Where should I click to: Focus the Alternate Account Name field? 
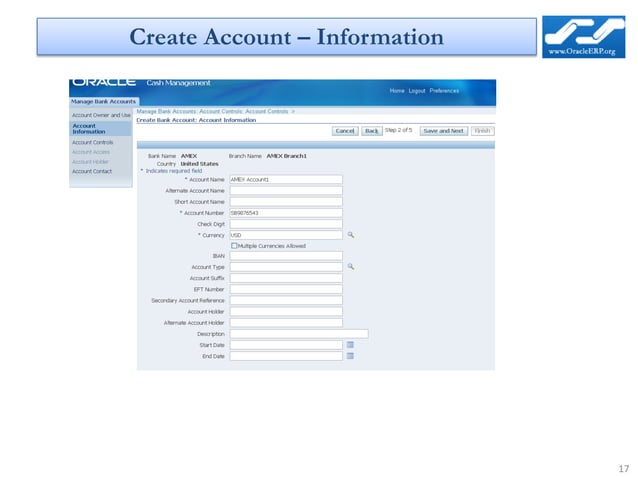pos(286,190)
